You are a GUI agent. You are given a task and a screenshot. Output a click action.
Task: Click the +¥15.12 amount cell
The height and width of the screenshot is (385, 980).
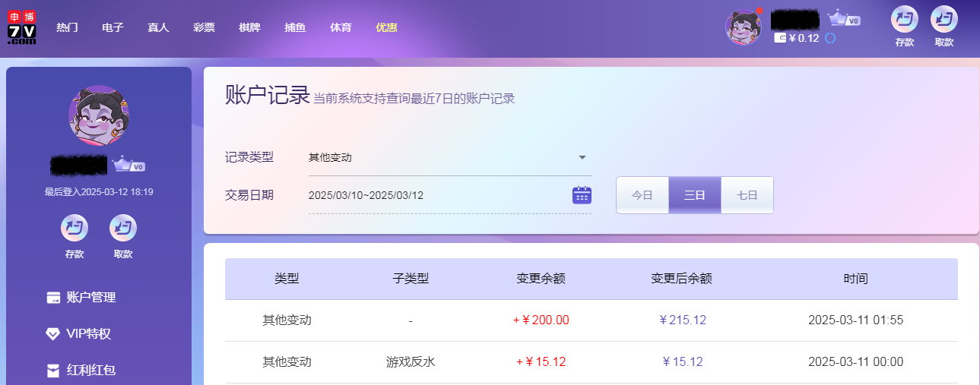pos(541,362)
